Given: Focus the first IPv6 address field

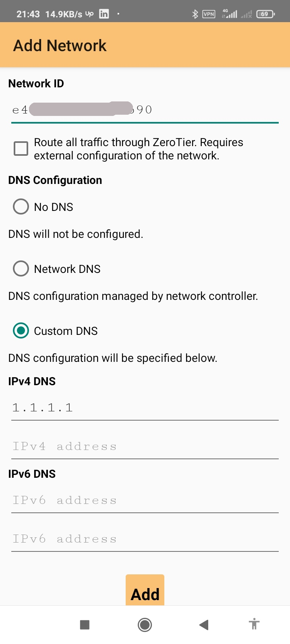Looking at the screenshot, I should click(x=145, y=500).
